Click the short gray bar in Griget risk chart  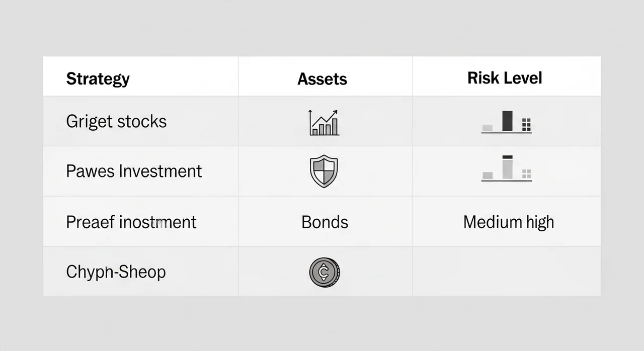[x=488, y=128]
